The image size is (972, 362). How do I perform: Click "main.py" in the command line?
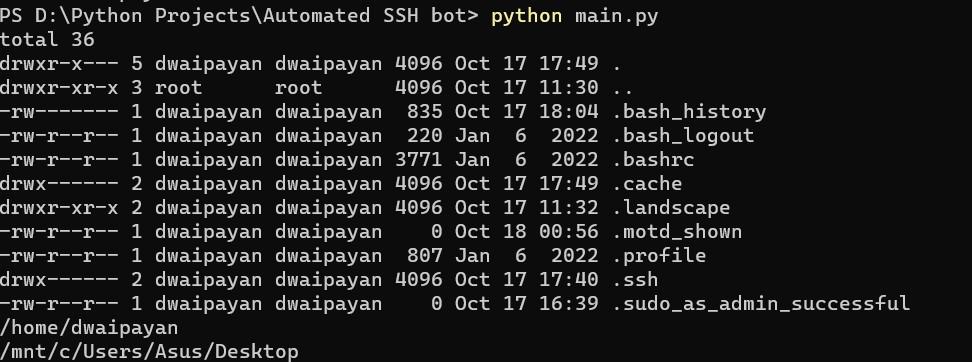pyautogui.click(x=617, y=16)
